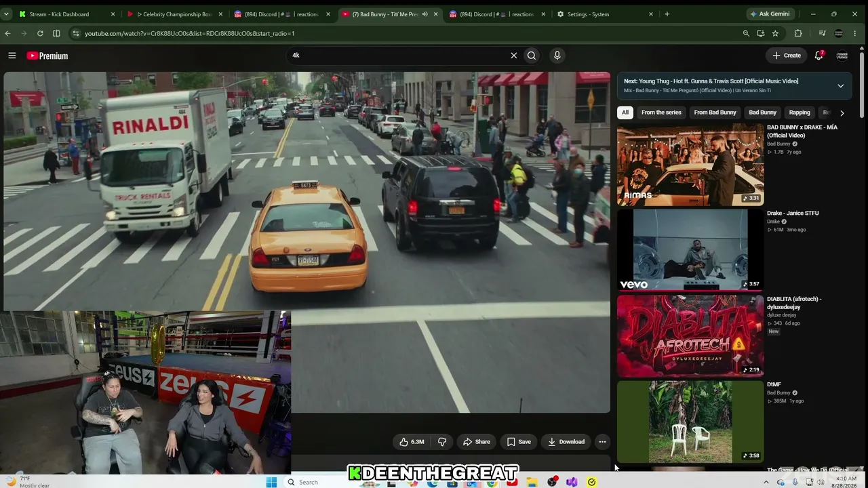Save the video to a playlist
Viewport: 868px width, 488px height.
[519, 442]
